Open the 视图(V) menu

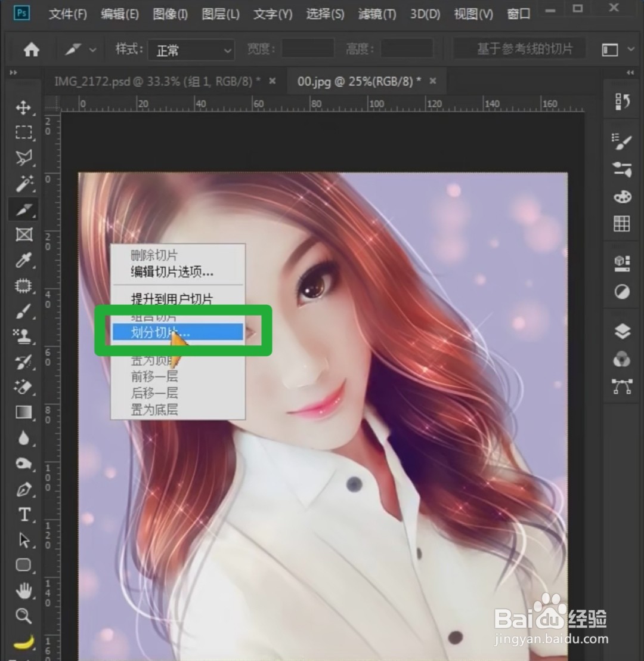473,14
